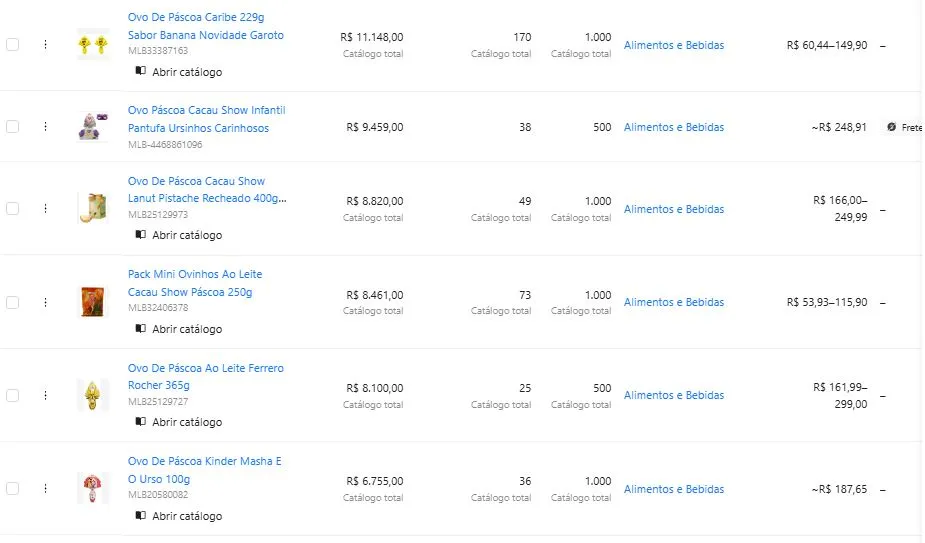925x543 pixels.
Task: Click catalog icon under Caribe 229g product
Action: coord(141,72)
